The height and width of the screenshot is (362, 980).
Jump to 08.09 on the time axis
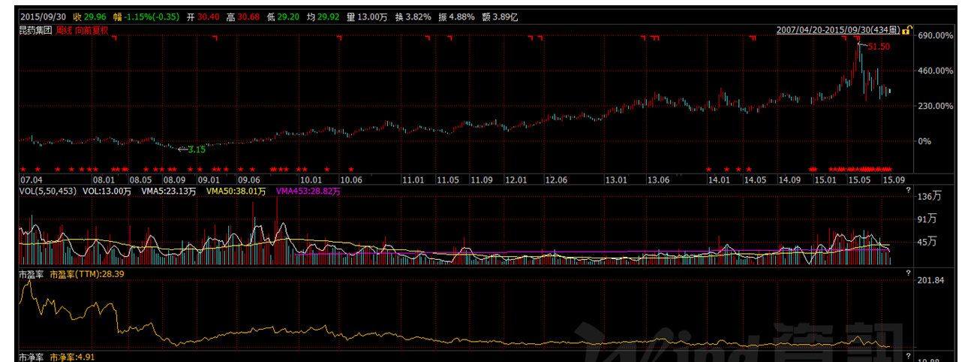(x=175, y=180)
